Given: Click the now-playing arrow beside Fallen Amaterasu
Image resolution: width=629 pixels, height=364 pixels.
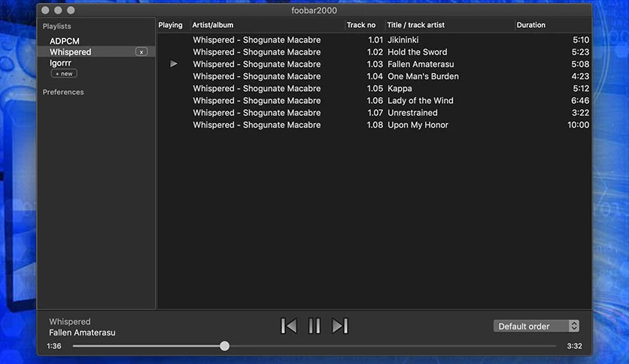Looking at the screenshot, I should pos(173,64).
